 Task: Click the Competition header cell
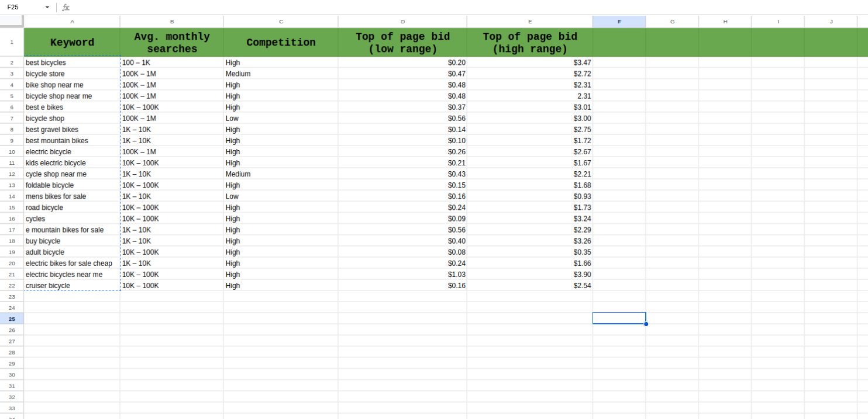281,42
